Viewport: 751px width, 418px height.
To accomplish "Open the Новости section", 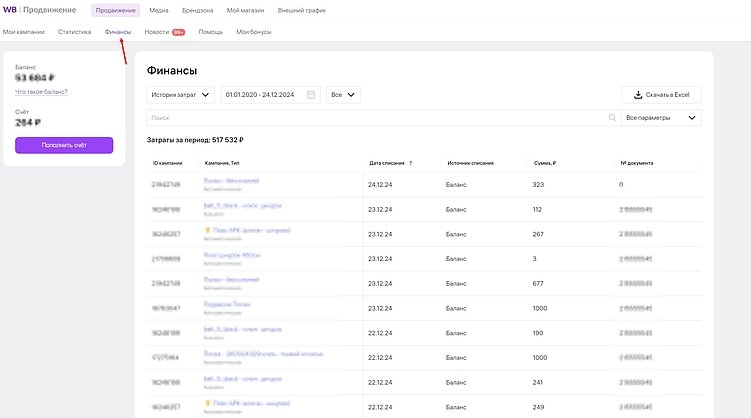I will click(157, 32).
